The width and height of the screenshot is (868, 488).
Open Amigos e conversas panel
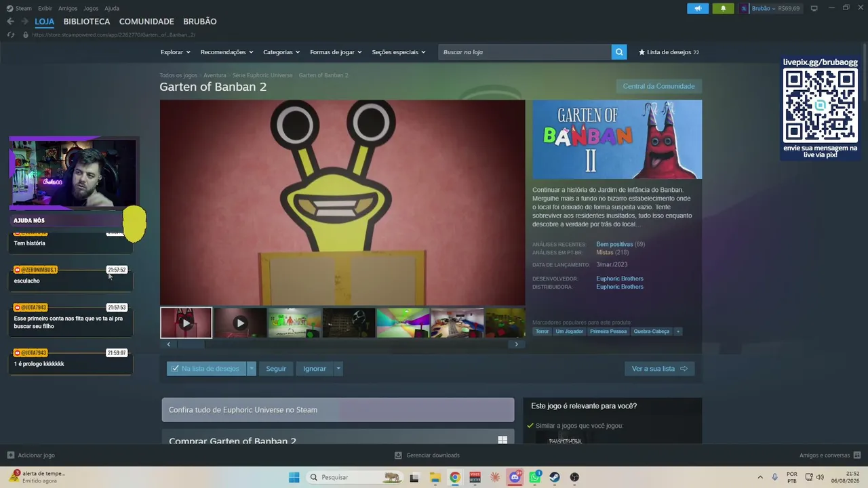pyautogui.click(x=829, y=455)
